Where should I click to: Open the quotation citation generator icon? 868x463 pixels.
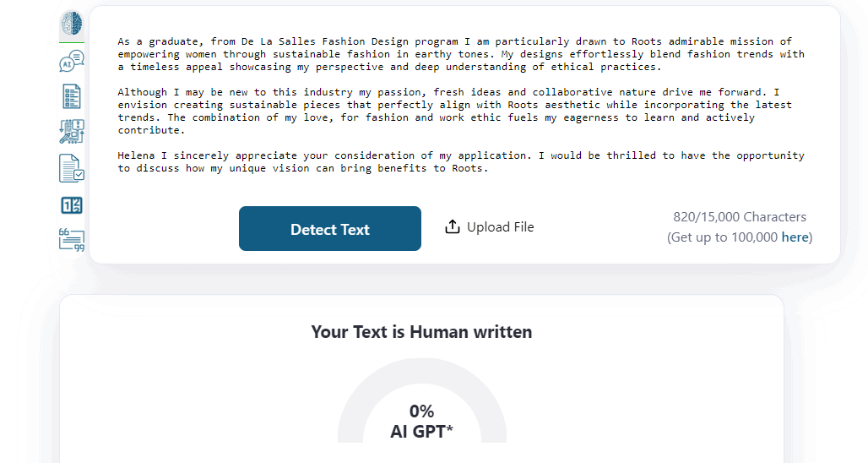coord(72,240)
